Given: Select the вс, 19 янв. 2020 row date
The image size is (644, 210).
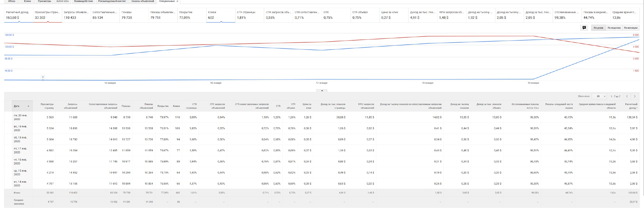Looking at the screenshot, I should 21,128.
